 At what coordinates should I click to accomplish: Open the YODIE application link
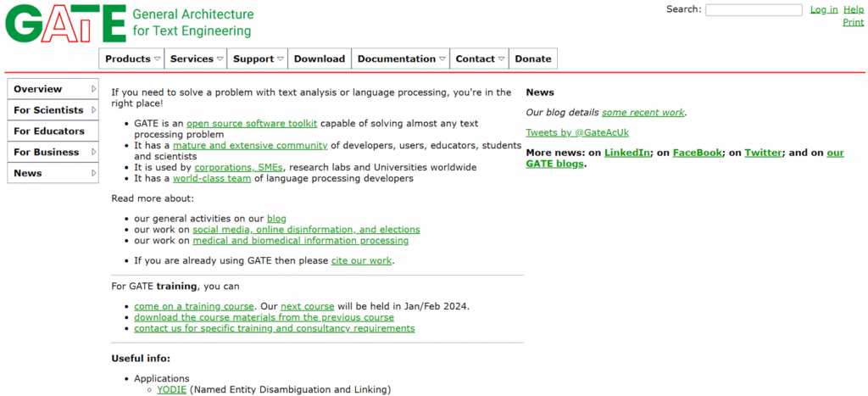click(x=171, y=390)
